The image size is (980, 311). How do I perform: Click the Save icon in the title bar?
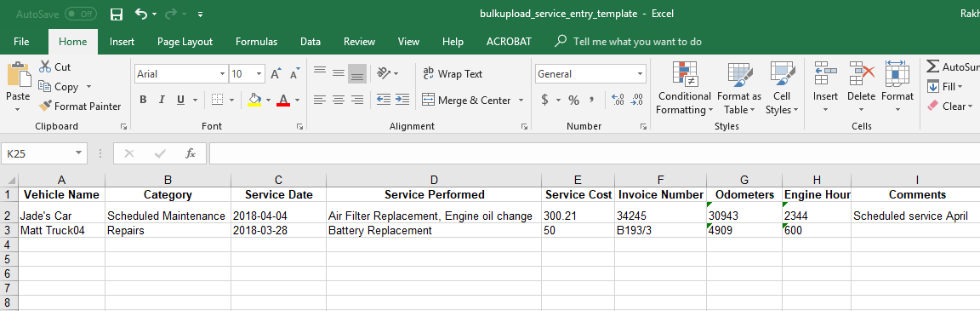[116, 14]
